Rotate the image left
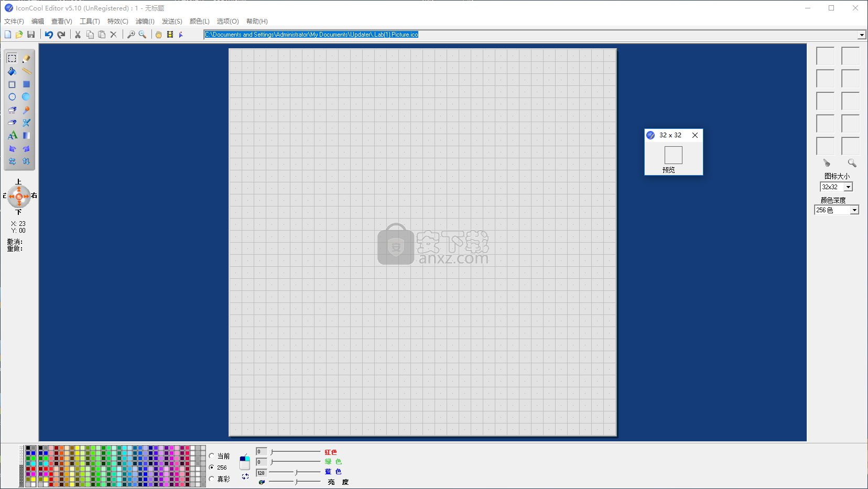Screen dimensions: 868x489 point(12,149)
